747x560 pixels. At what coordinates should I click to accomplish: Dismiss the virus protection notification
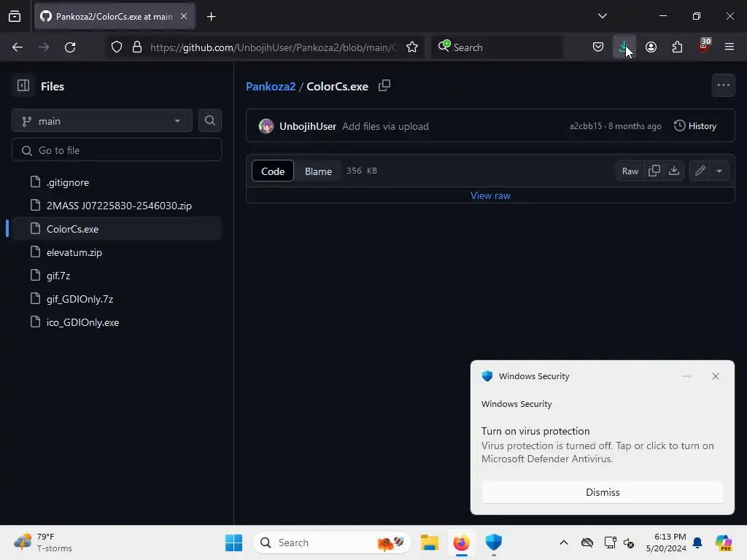[x=602, y=492]
